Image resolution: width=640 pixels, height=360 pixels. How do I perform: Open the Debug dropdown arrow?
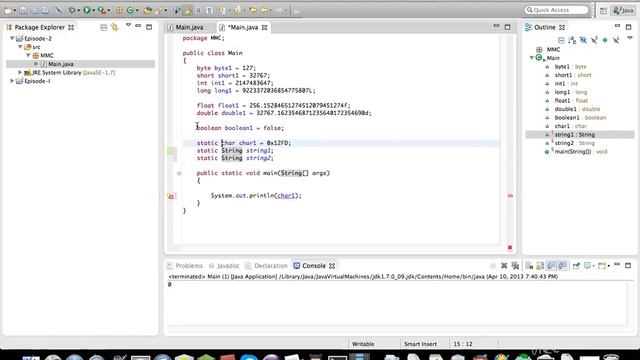(78, 10)
